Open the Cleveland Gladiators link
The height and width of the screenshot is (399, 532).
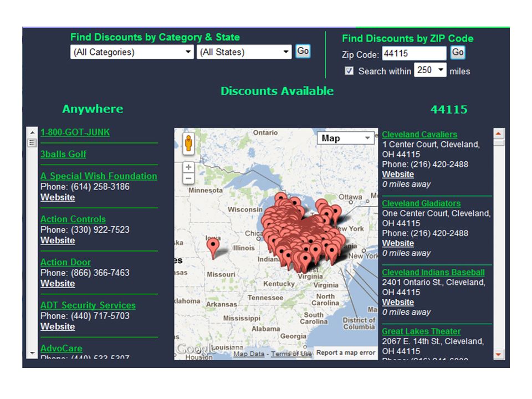point(421,203)
